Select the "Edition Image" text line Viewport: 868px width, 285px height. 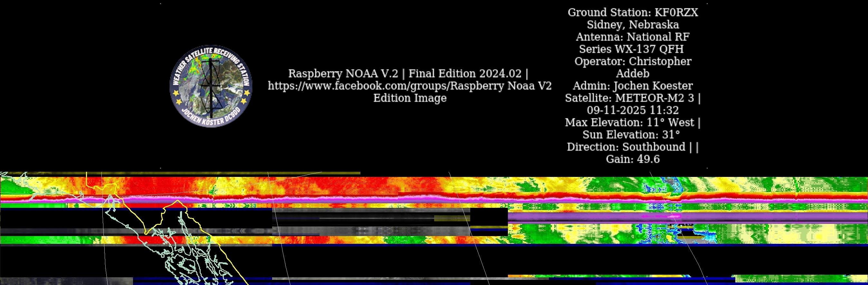[410, 98]
